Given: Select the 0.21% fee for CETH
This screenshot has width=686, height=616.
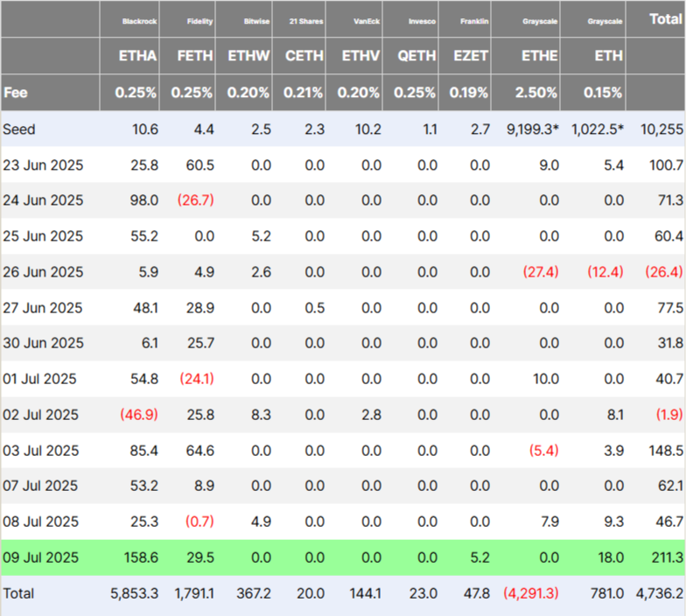Looking at the screenshot, I should click(x=303, y=93).
